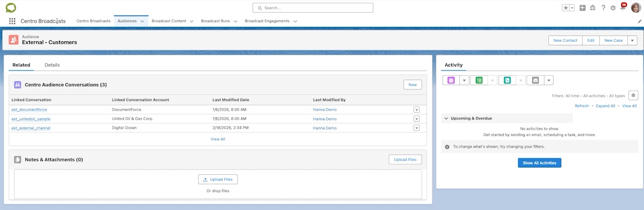Click the Log a Call phone icon
This screenshot has height=210, width=644.
(x=507, y=80)
